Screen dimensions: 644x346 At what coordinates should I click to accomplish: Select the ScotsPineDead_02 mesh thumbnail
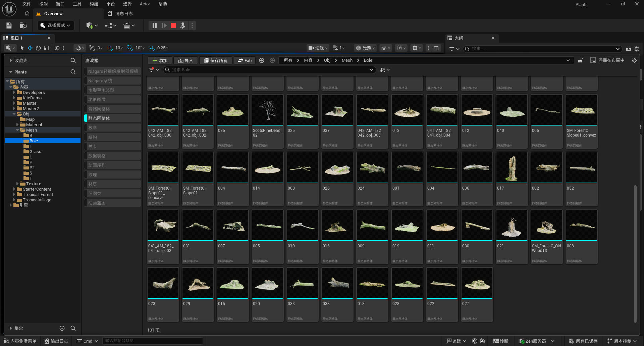point(268,110)
